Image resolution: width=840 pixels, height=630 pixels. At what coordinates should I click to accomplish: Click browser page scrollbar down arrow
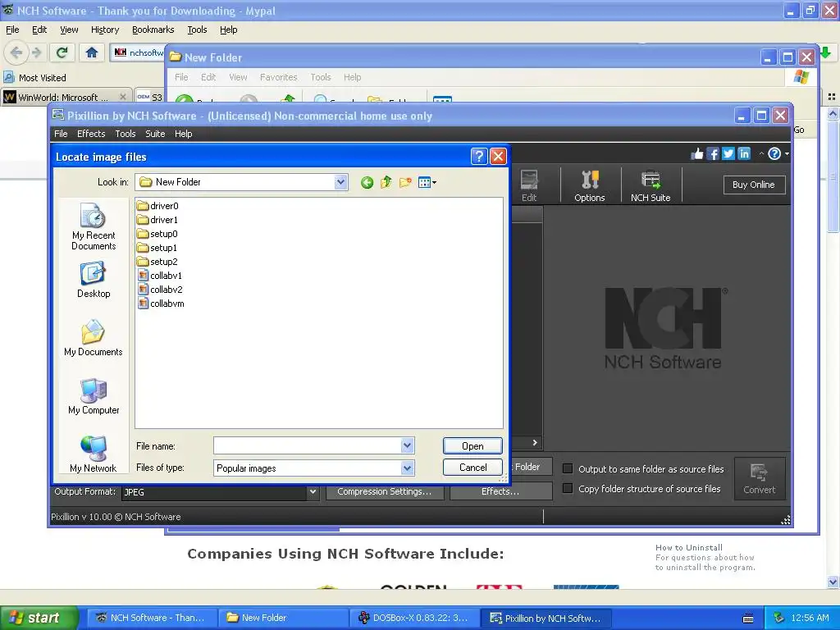(x=833, y=582)
